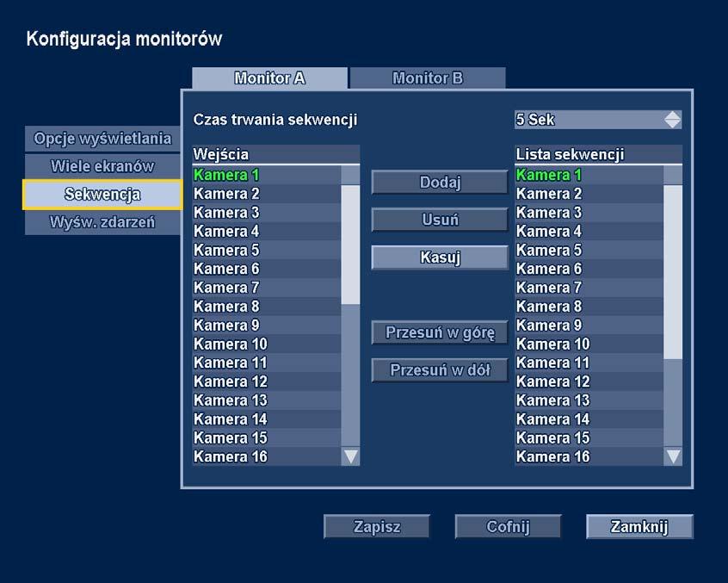This screenshot has width=728, height=583.
Task: Close the dialog with Zamknij
Action: 639,526
